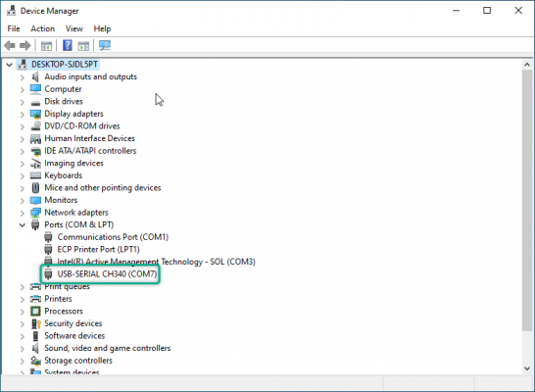
Task: Expand Audio inputs and outputs chevron
Action: (x=23, y=77)
